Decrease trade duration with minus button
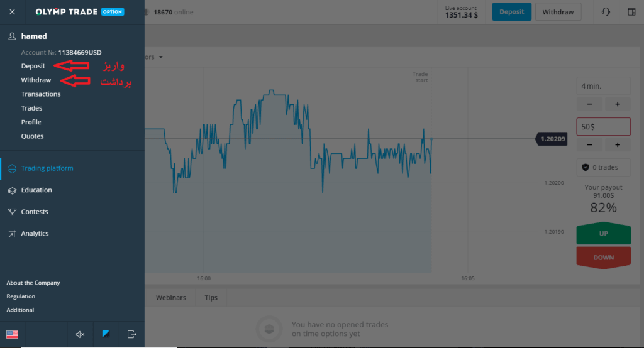This screenshot has height=348, width=644. click(x=589, y=104)
